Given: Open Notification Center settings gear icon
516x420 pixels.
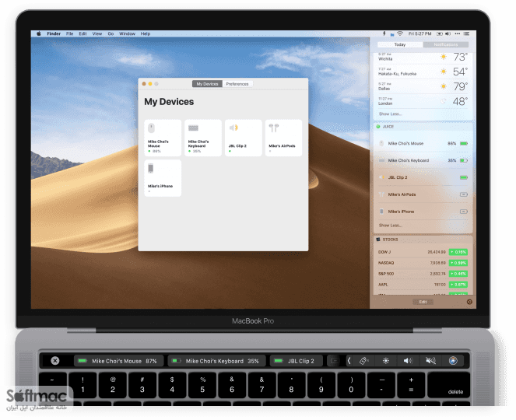Looking at the screenshot, I should 469,302.
